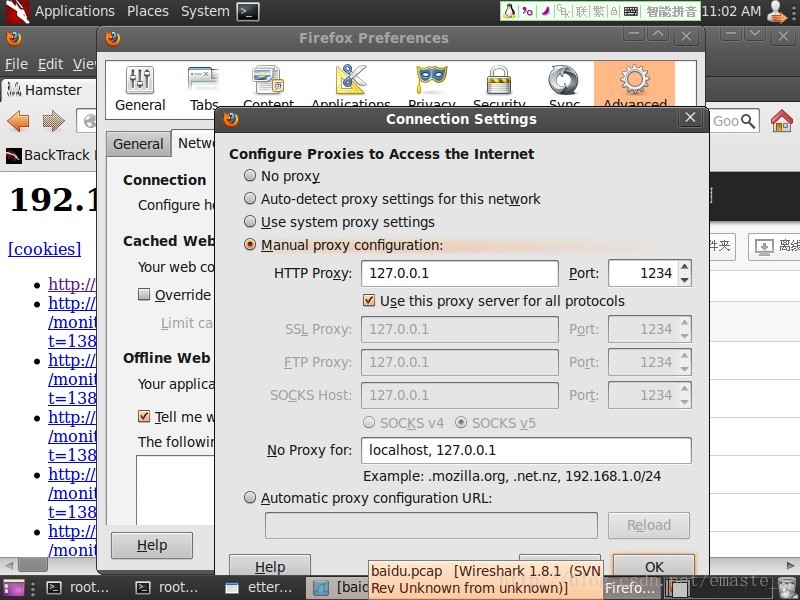The height and width of the screenshot is (600, 800).
Task: Click the Home icon in browser toolbar
Action: tap(782, 121)
